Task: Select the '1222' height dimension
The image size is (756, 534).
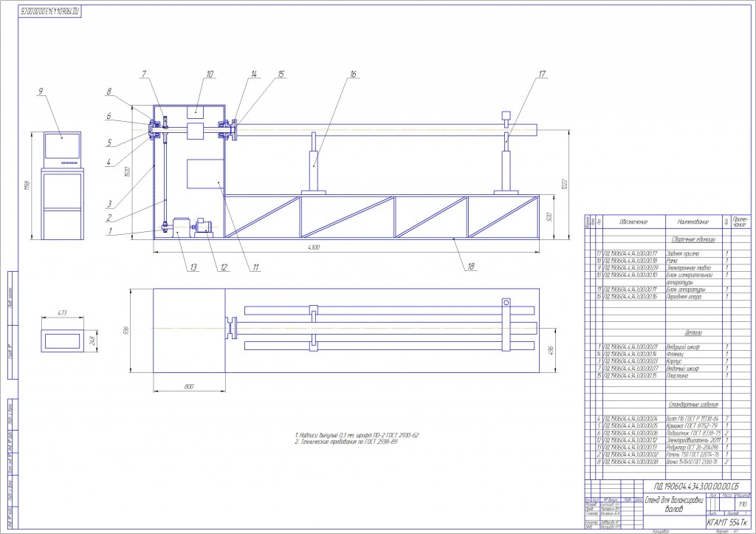Action: pyautogui.click(x=565, y=184)
